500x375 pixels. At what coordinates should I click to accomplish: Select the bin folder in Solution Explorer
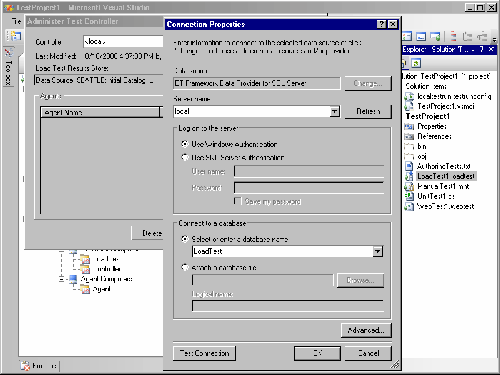click(422, 146)
